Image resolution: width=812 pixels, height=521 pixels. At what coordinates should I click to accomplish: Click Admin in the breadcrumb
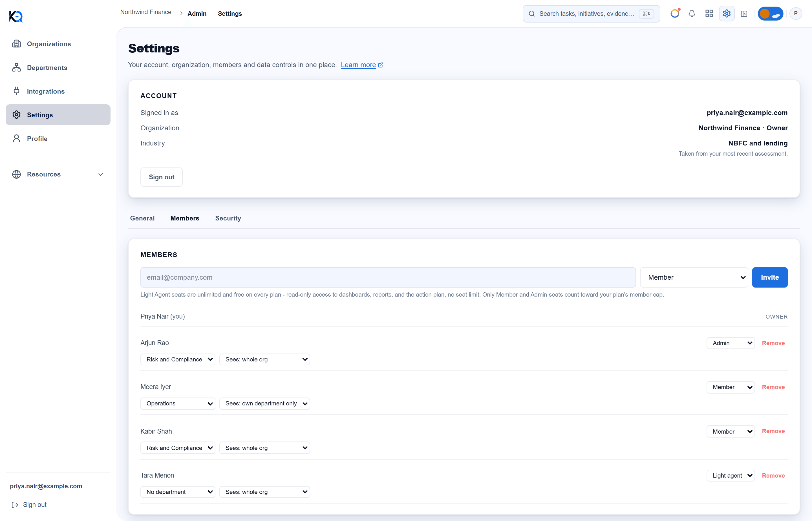197,14
